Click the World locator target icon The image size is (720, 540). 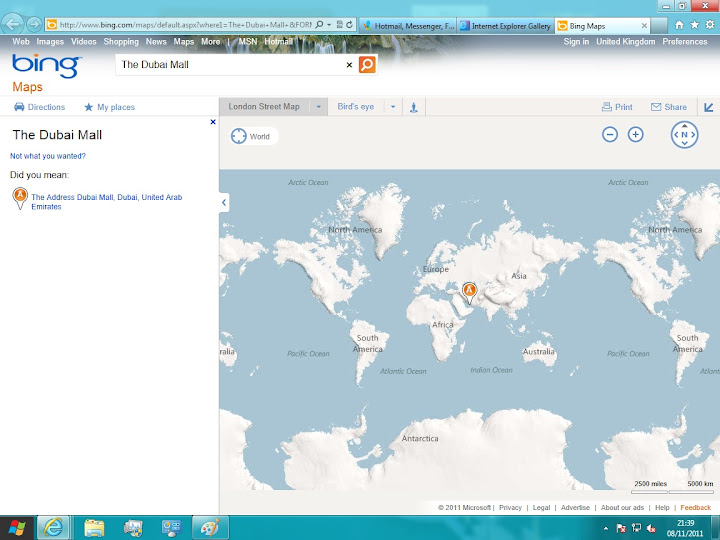(238, 136)
